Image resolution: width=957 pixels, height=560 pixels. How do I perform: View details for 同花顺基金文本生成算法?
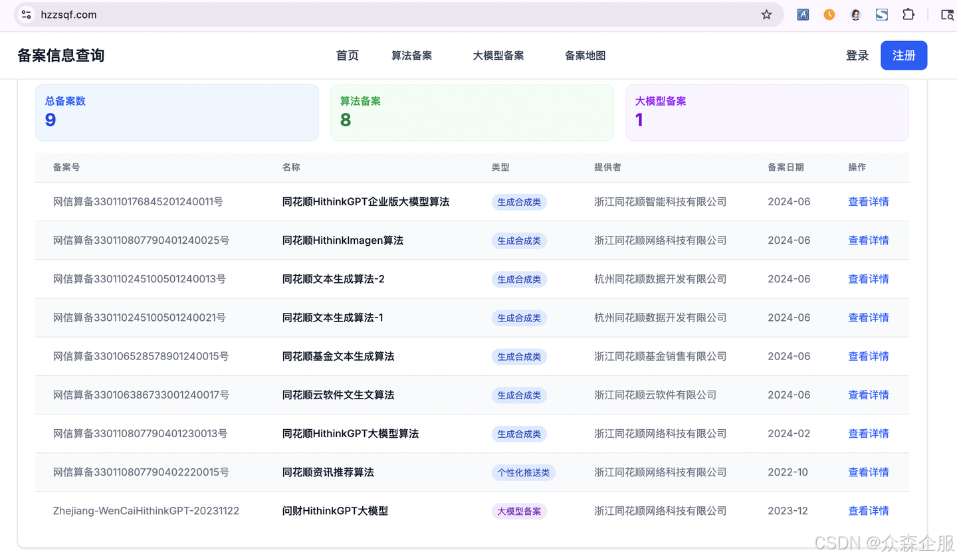click(868, 356)
